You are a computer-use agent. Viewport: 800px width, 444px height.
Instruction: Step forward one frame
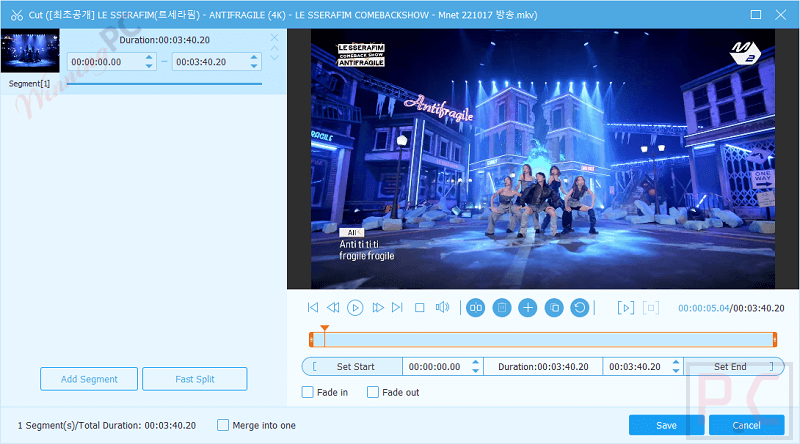tap(378, 307)
